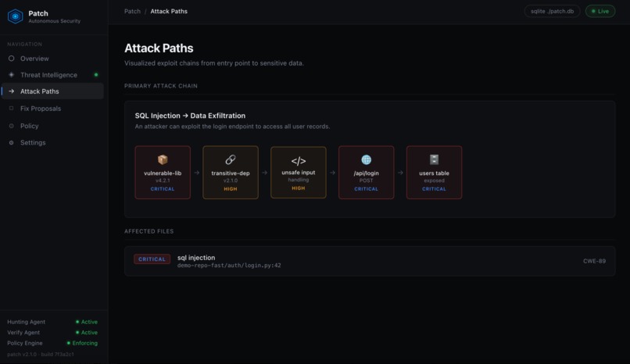This screenshot has width=630, height=364.
Task: Open Settings from the sidebar
Action: click(53, 142)
